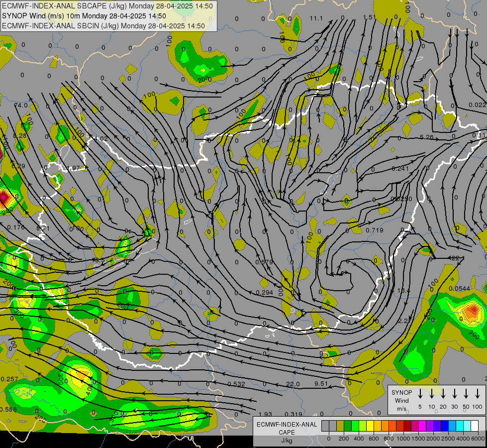Click the 0.319 value near bottom
The width and height of the screenshot is (487, 448).
(293, 414)
